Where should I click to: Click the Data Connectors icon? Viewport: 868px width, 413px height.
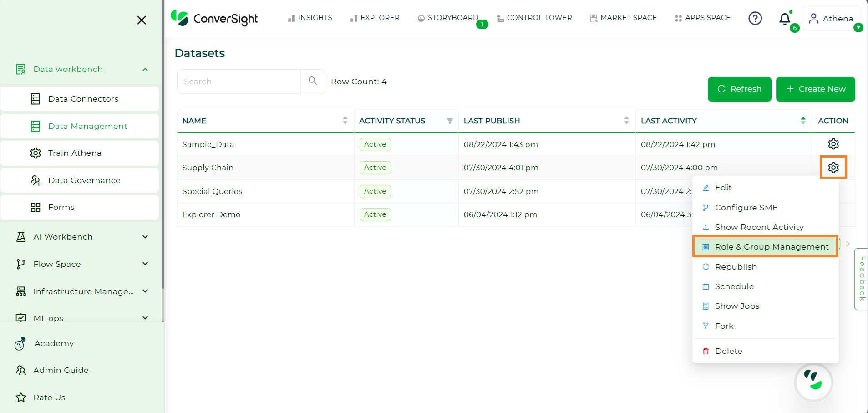(x=36, y=99)
